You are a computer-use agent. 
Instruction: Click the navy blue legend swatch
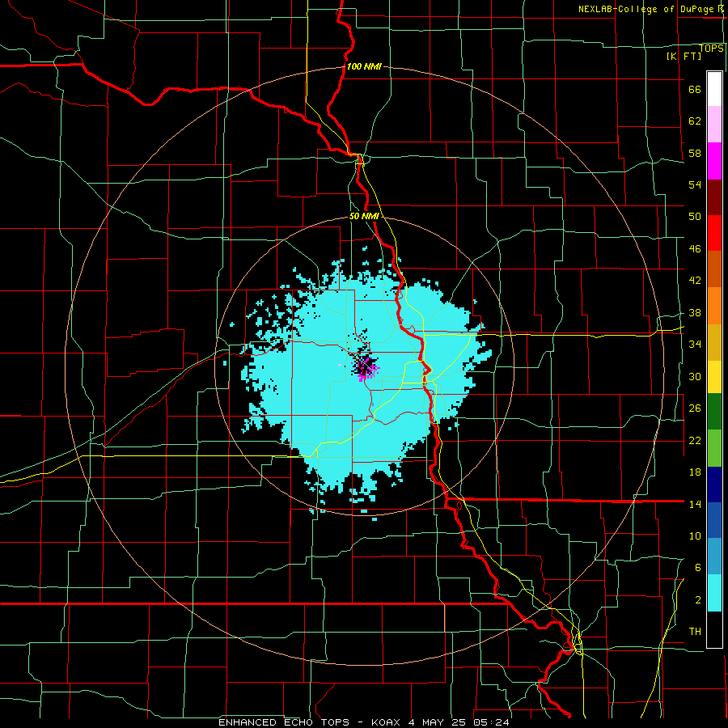(714, 485)
